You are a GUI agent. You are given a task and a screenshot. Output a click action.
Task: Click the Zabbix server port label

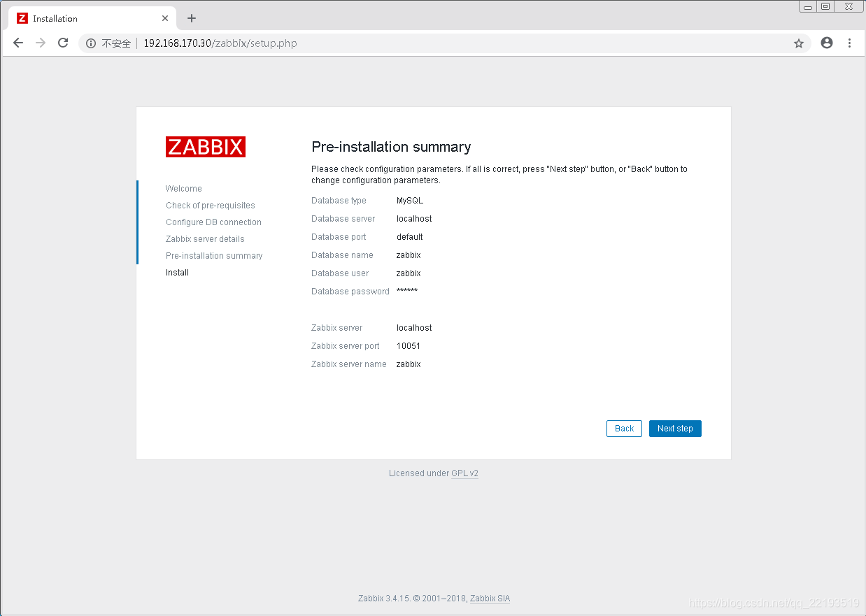(346, 346)
